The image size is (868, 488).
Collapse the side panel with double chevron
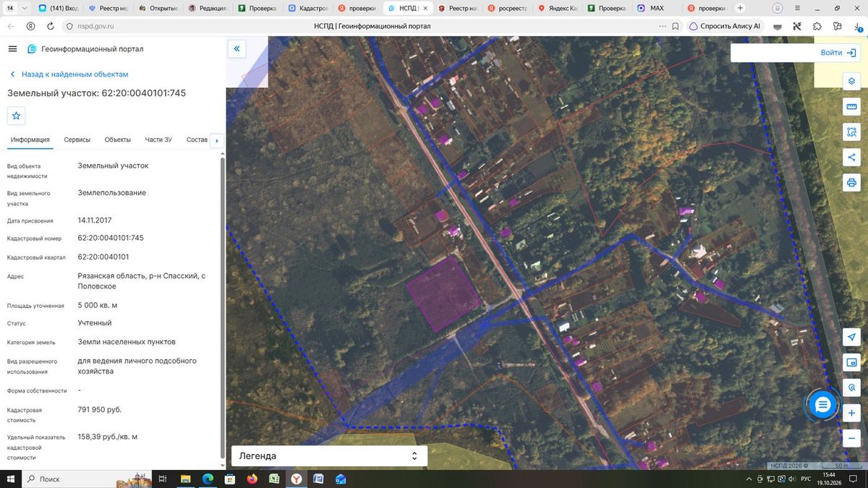[x=237, y=49]
